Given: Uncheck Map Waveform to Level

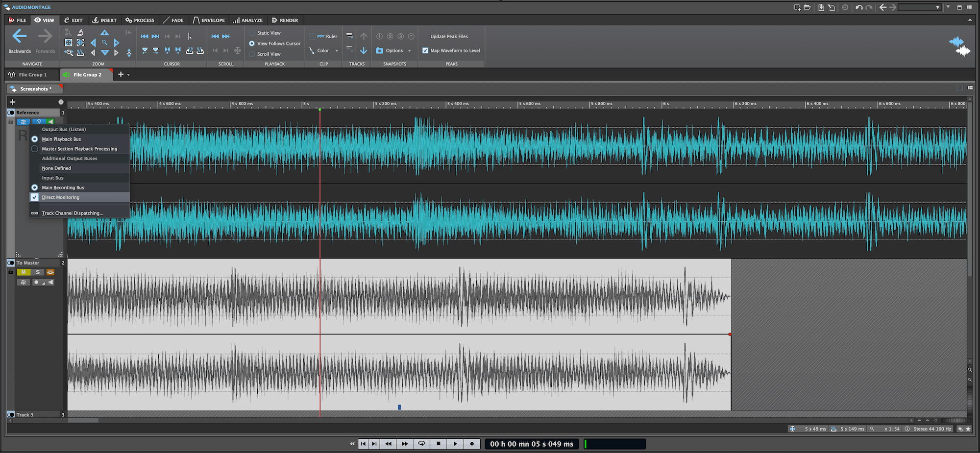Looking at the screenshot, I should click(x=425, y=50).
